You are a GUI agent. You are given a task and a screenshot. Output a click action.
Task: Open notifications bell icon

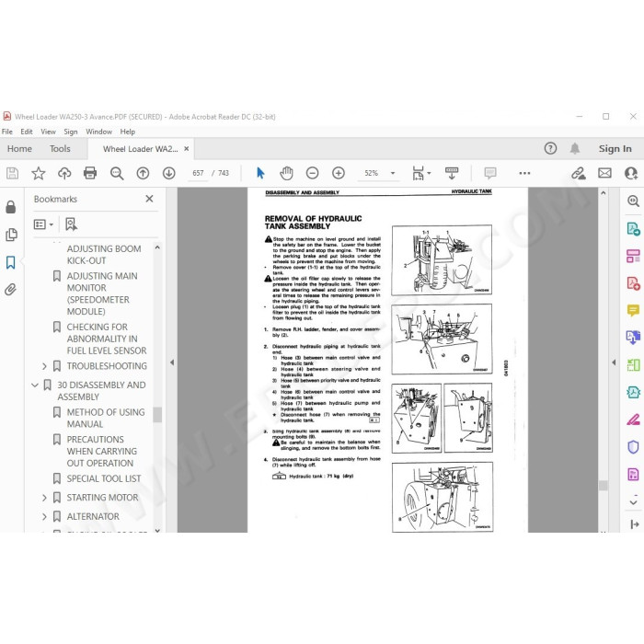tap(575, 148)
